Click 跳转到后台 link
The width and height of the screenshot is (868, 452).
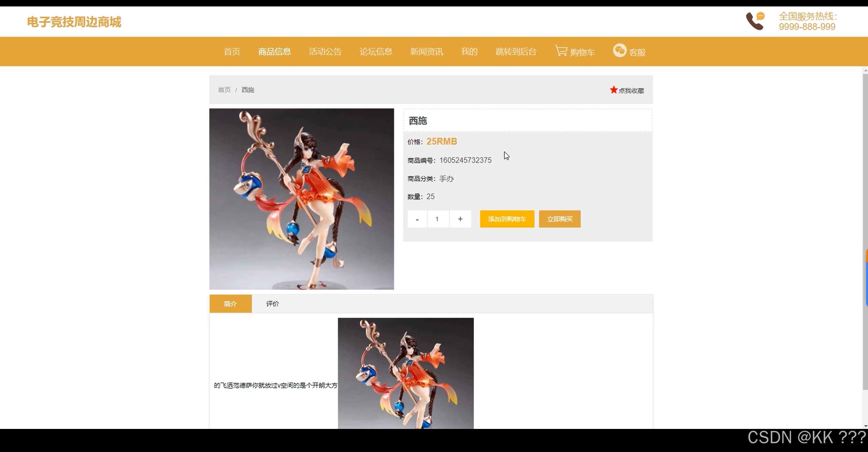516,52
